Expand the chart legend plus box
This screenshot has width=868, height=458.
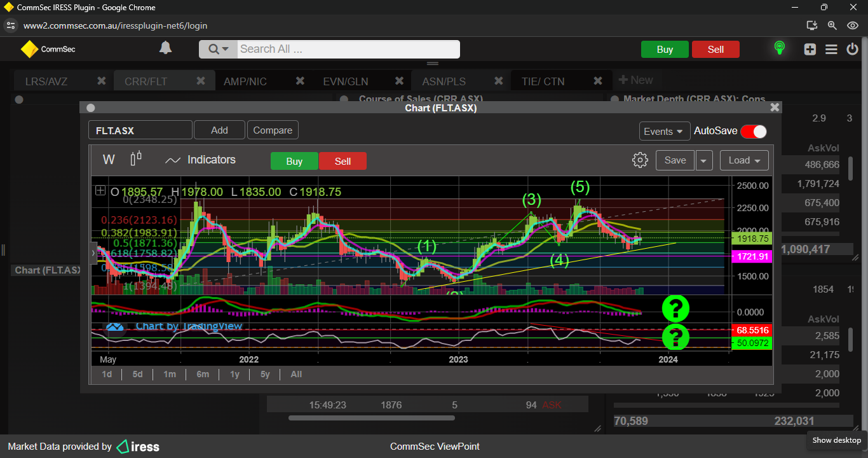point(100,190)
